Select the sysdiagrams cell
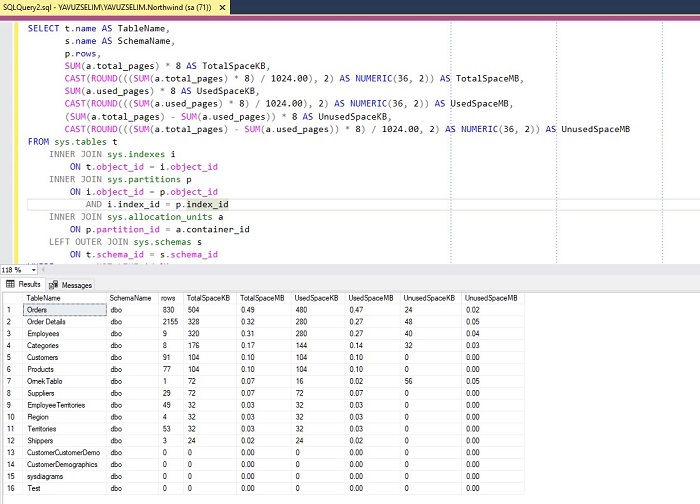 (x=65, y=476)
